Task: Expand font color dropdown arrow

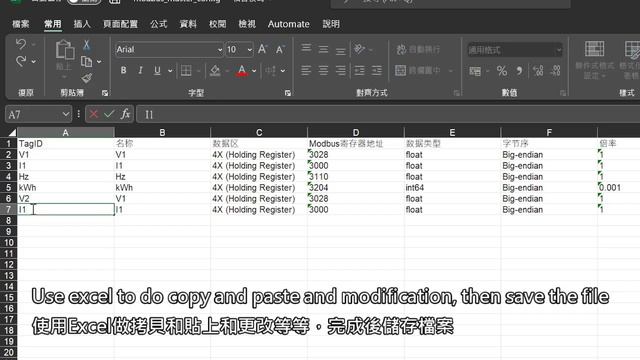Action: pos(254,71)
